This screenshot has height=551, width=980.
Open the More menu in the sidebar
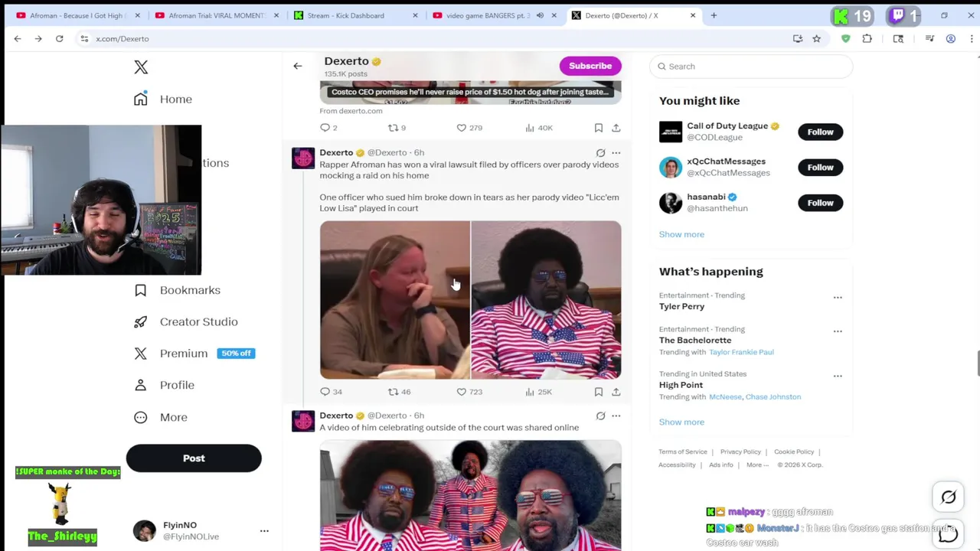point(160,417)
